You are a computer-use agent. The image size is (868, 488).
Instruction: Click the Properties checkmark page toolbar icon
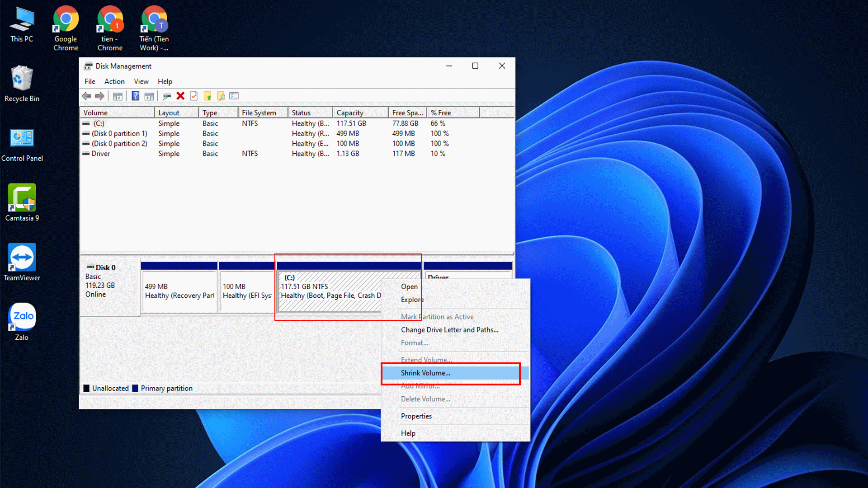click(194, 96)
